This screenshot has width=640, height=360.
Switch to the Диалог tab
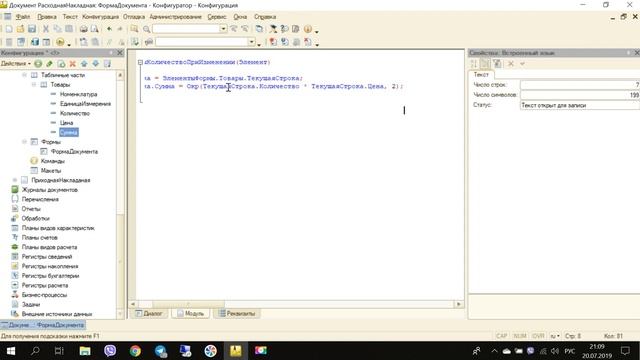pyautogui.click(x=149, y=313)
